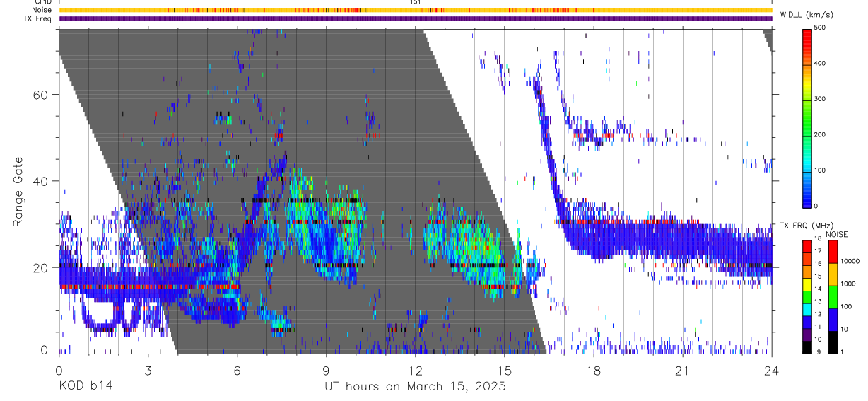
Task: Click the 1 tick in NOISE legend
Action: coord(842,351)
